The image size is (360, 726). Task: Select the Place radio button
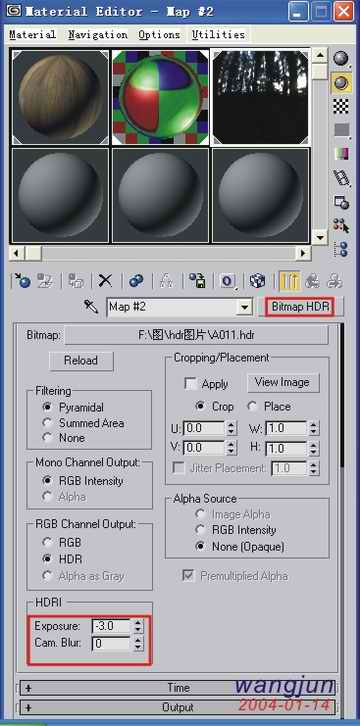(x=252, y=407)
